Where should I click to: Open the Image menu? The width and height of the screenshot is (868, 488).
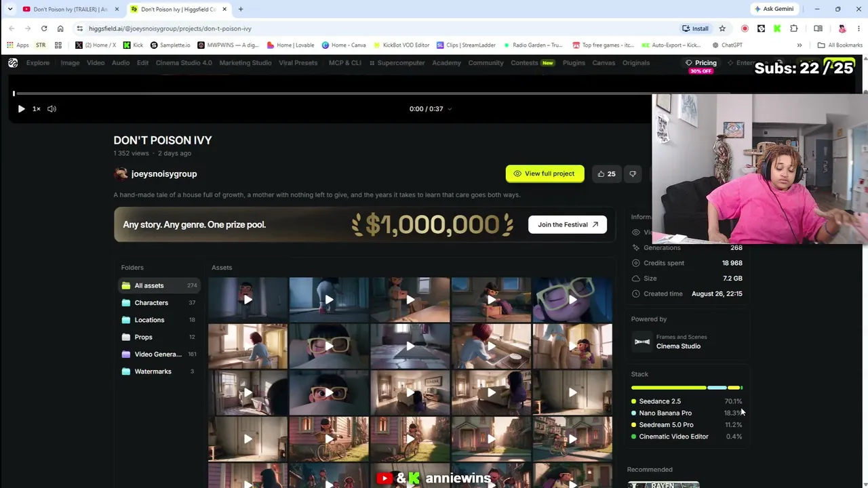click(70, 62)
